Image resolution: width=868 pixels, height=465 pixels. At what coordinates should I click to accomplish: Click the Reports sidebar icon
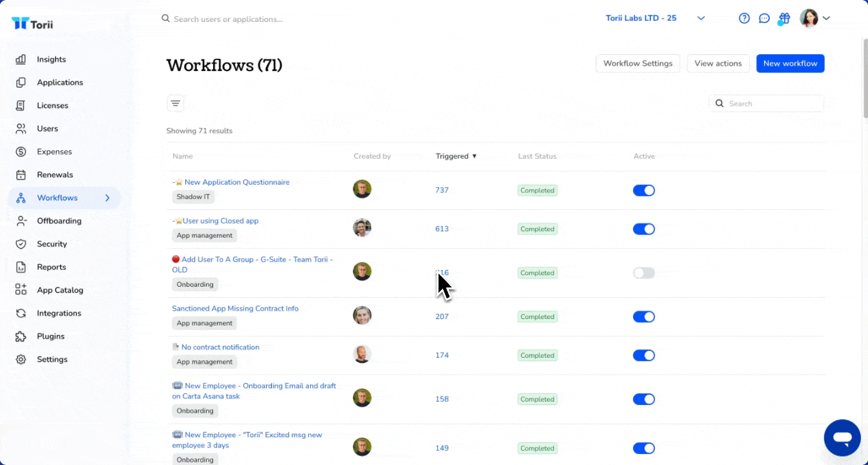[21, 267]
